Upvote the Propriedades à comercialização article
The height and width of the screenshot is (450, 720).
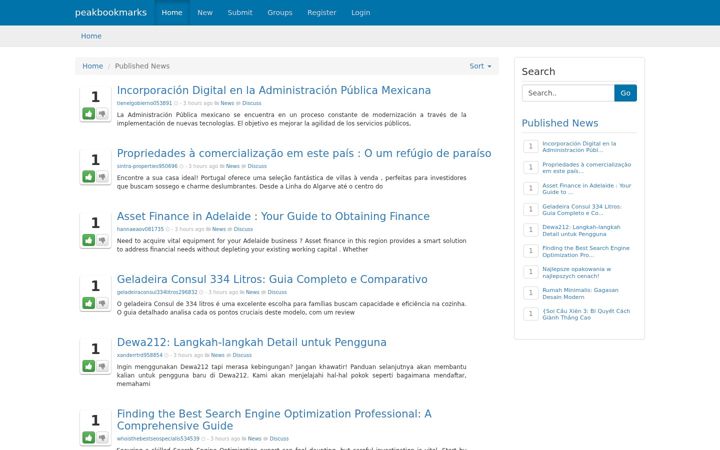pos(89,176)
